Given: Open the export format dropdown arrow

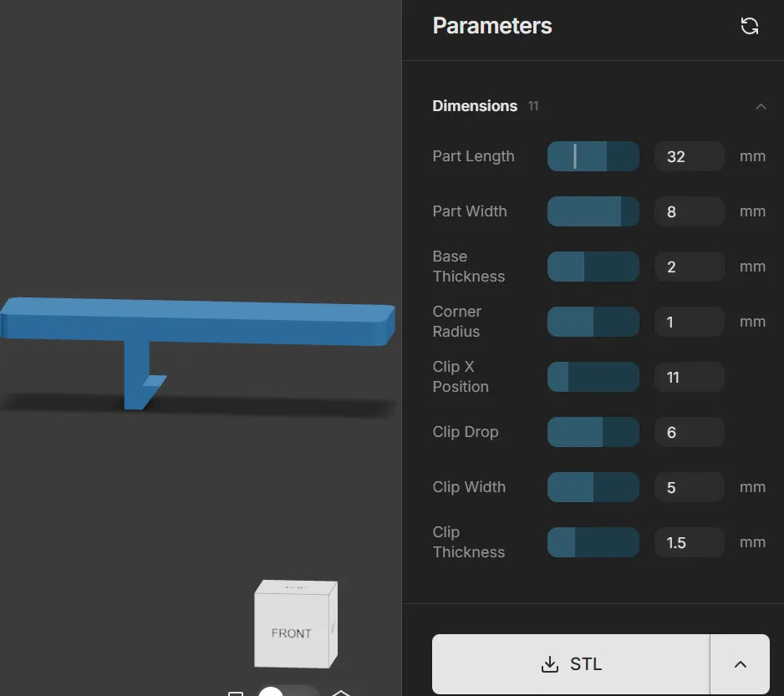Looking at the screenshot, I should tap(740, 664).
